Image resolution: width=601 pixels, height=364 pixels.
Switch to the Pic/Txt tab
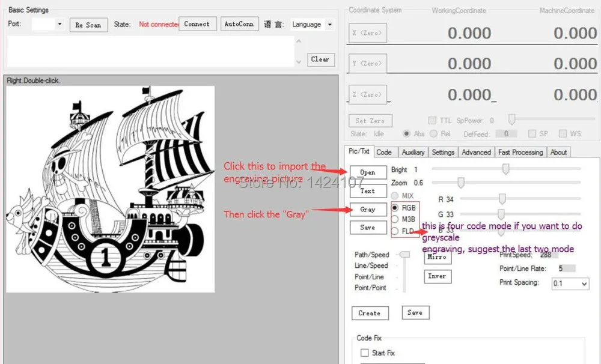point(359,151)
